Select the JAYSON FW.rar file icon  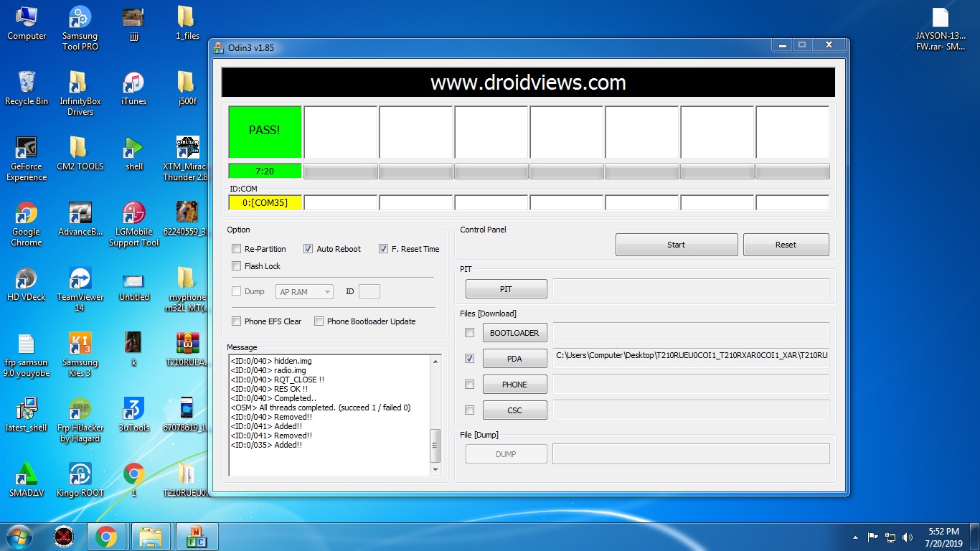[x=941, y=29]
